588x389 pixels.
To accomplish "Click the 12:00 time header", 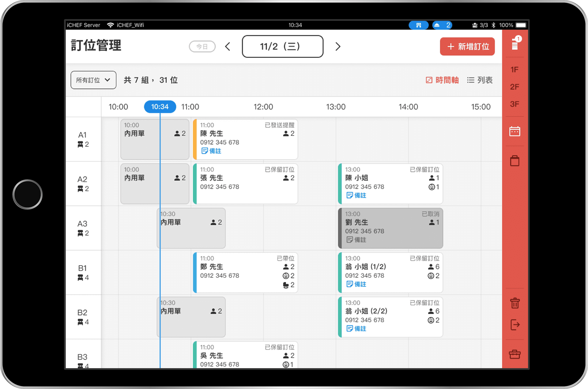I will [263, 107].
